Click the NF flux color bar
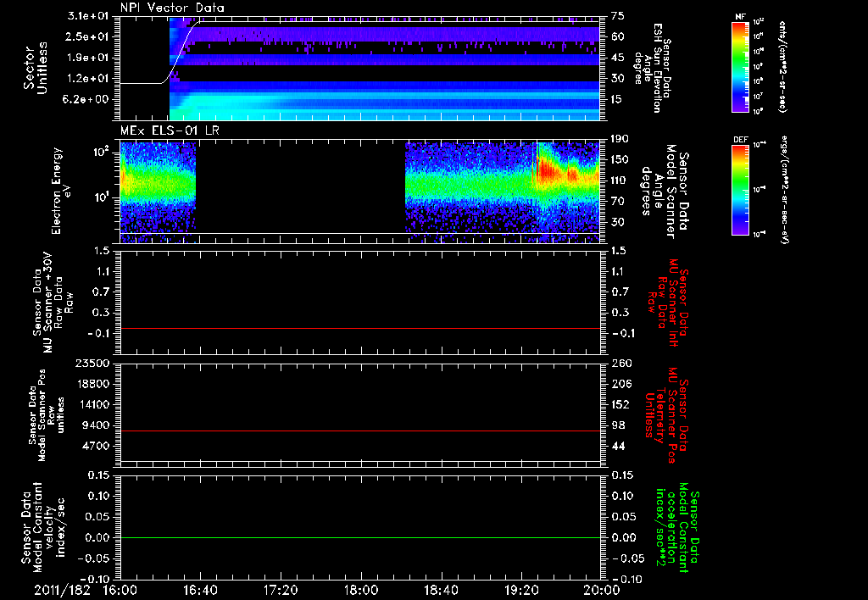This screenshot has width=868, height=600. pos(741,67)
